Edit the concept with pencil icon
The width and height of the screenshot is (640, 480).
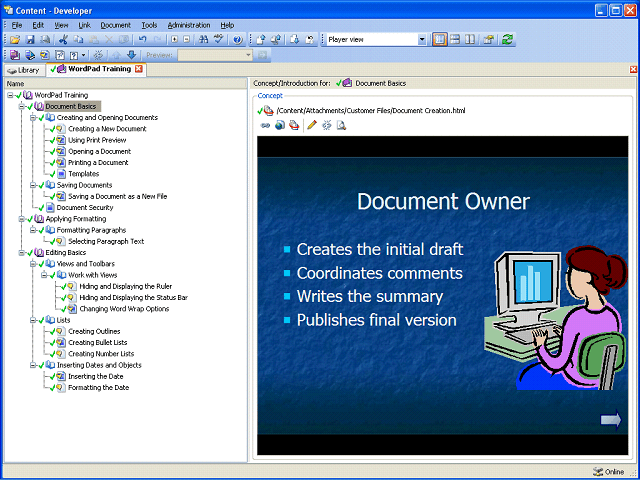click(x=312, y=125)
